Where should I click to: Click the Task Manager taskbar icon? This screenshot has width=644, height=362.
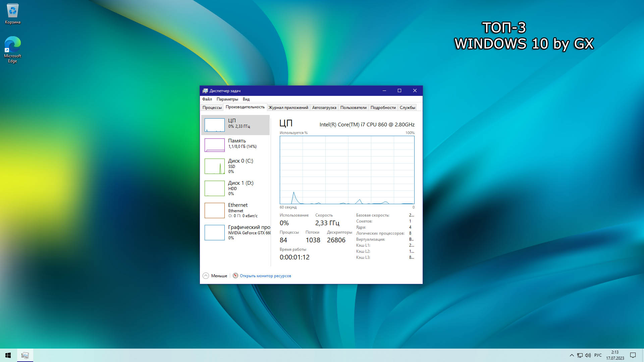coord(25,355)
